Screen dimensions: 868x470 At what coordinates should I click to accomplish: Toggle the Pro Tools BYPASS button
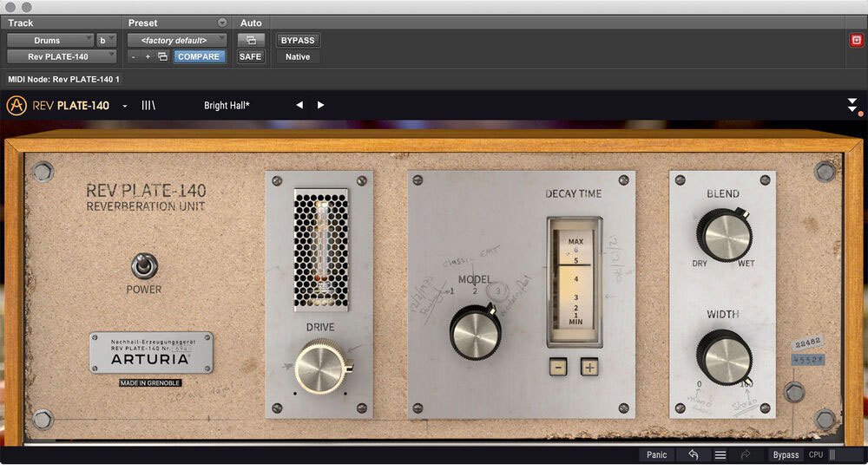(298, 40)
